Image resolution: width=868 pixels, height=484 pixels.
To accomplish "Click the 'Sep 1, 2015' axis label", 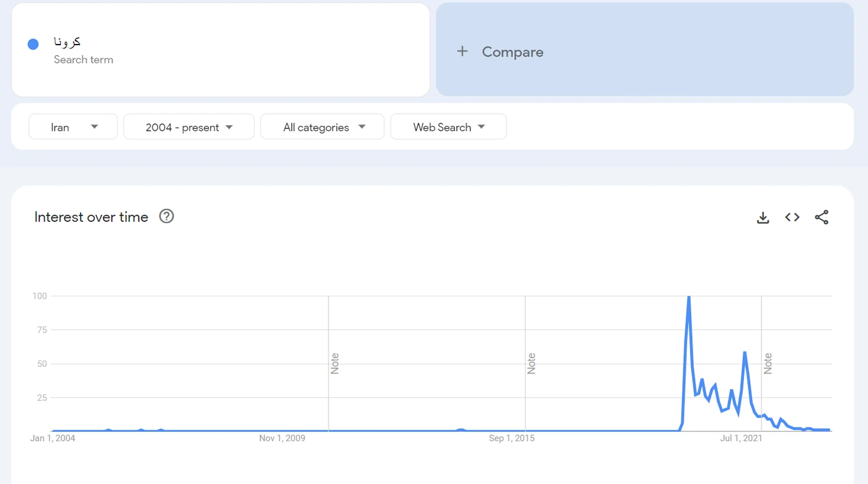I will (x=511, y=438).
